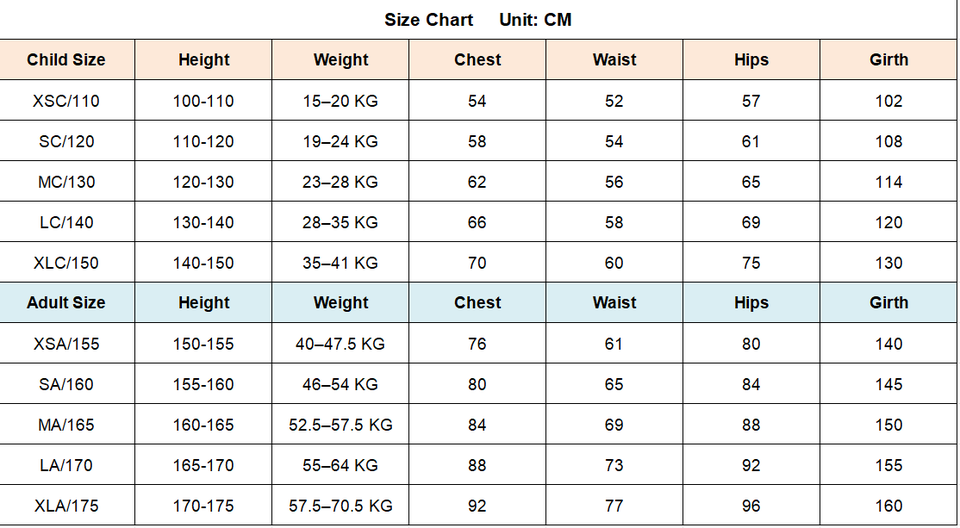Click the MC/130 row label
This screenshot has height=528, width=960.
click(66, 182)
